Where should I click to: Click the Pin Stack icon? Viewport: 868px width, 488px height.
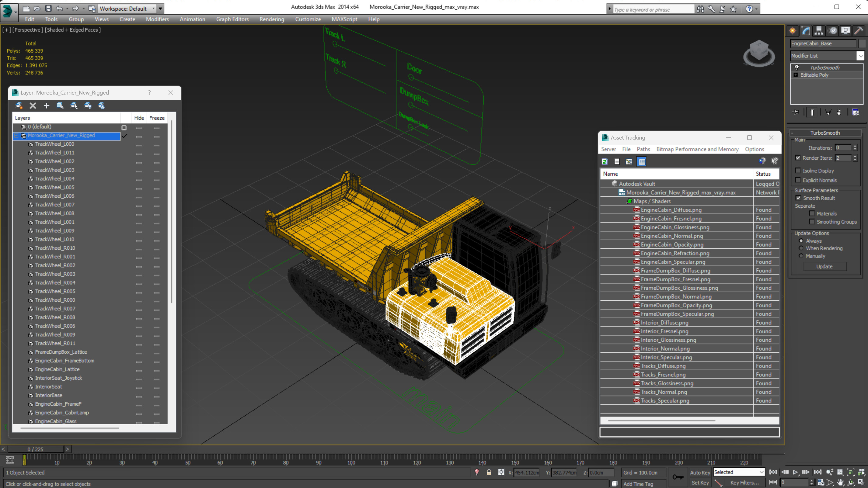pyautogui.click(x=796, y=112)
